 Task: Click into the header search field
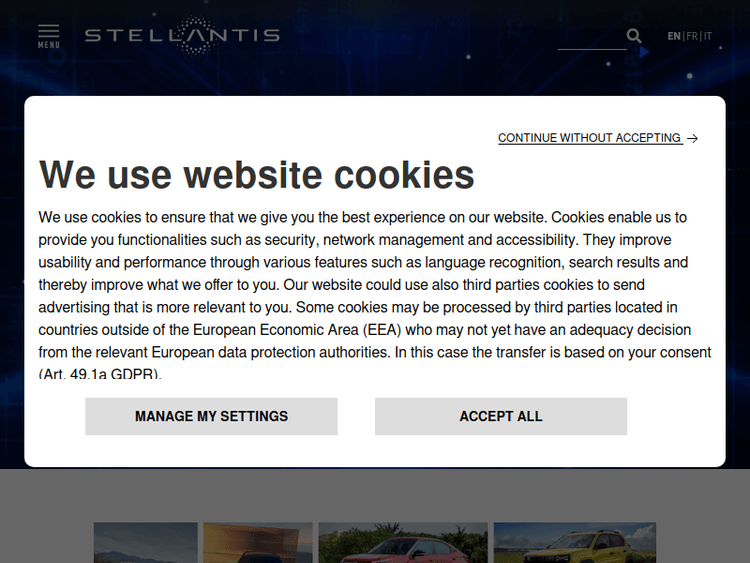pyautogui.click(x=591, y=38)
